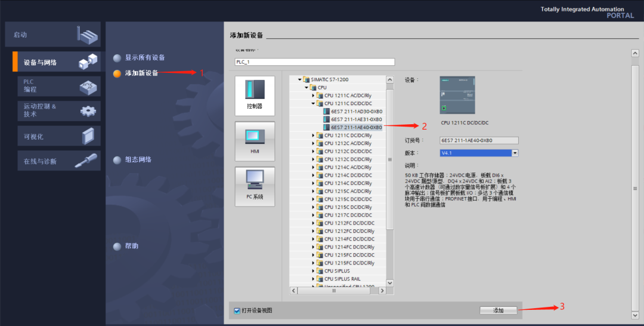Click the gear icon beside 运动控制

[x=88, y=111]
